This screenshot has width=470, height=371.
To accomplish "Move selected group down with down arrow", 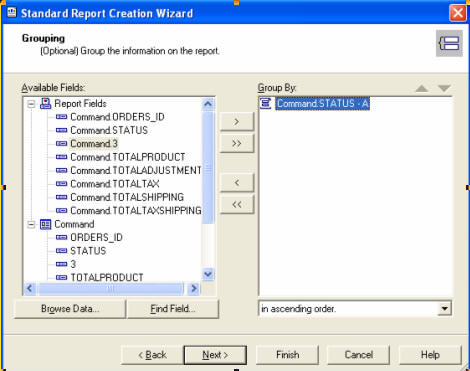I will (444, 88).
